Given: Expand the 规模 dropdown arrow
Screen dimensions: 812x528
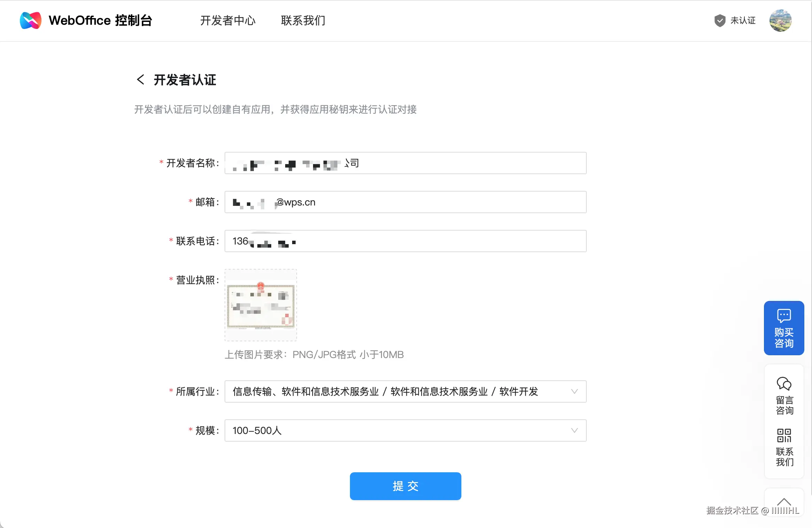Looking at the screenshot, I should pos(574,430).
